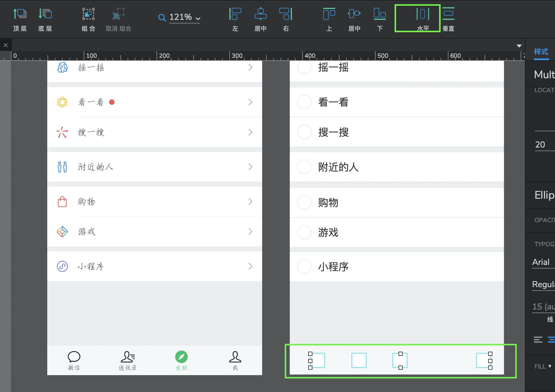Align bottom using the 下 icon

click(x=380, y=14)
